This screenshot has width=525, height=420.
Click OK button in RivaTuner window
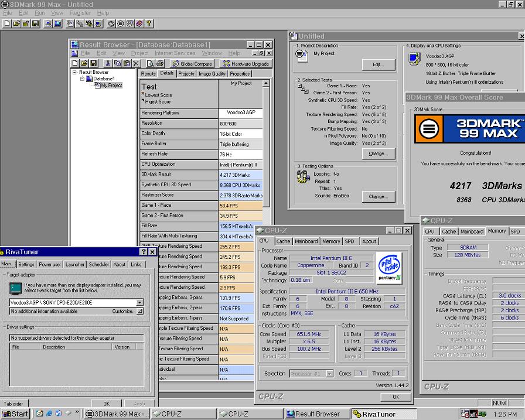pyautogui.click(x=106, y=404)
